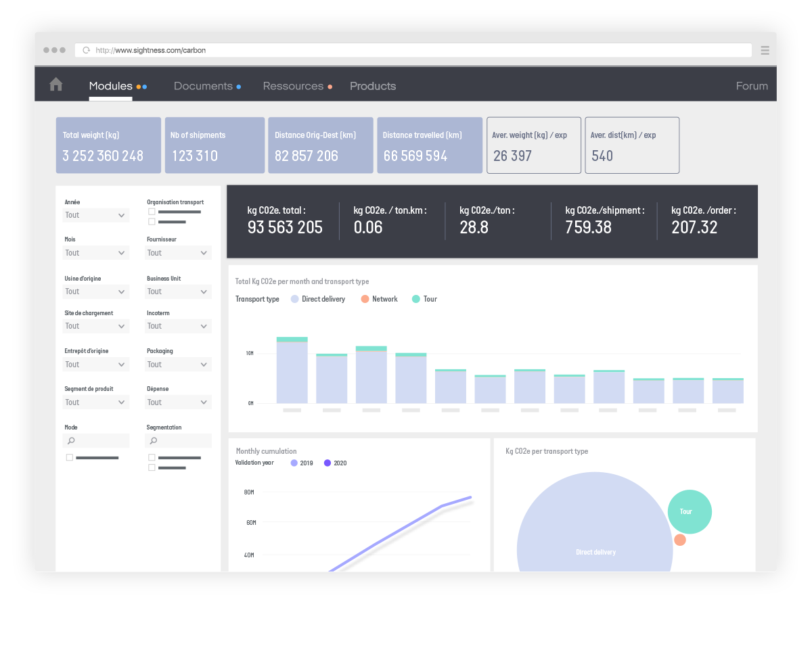The image size is (812, 650).
Task: Expand the Année dropdown
Action: tap(95, 215)
